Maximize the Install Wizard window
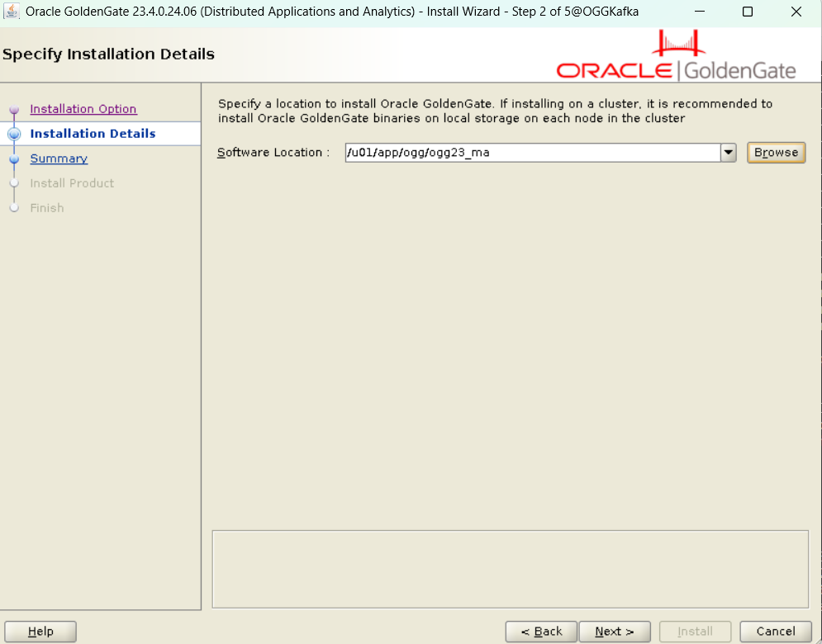The width and height of the screenshot is (822, 644). coord(748,11)
